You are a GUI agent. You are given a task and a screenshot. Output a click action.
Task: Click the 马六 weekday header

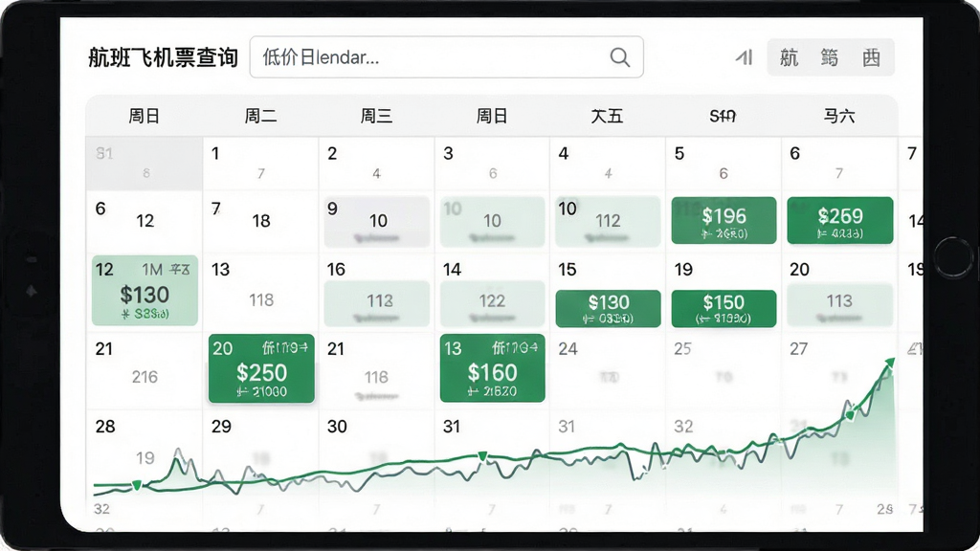[838, 116]
